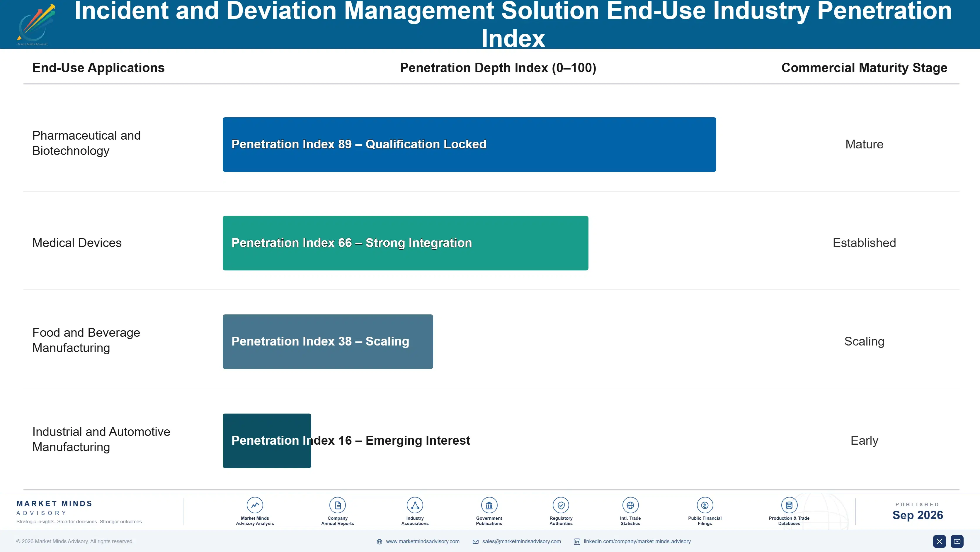Viewport: 980px width, 552px height.
Task: Click the Commercial Maturity Stage column header
Action: click(x=864, y=68)
